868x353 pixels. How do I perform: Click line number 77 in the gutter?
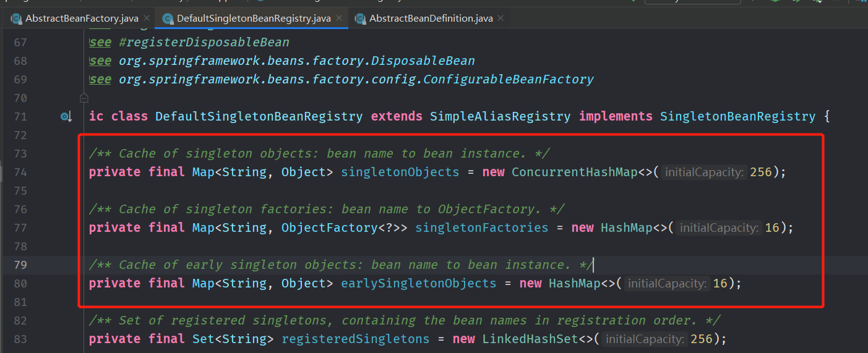pos(20,228)
